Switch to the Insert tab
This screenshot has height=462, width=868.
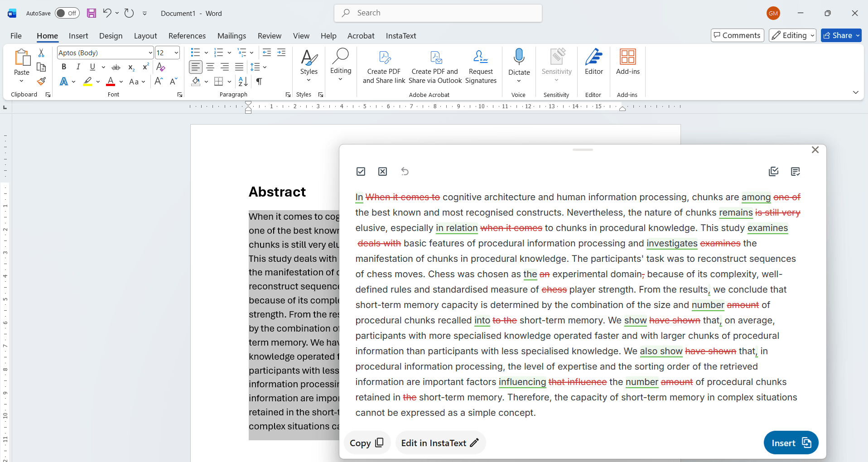point(78,36)
